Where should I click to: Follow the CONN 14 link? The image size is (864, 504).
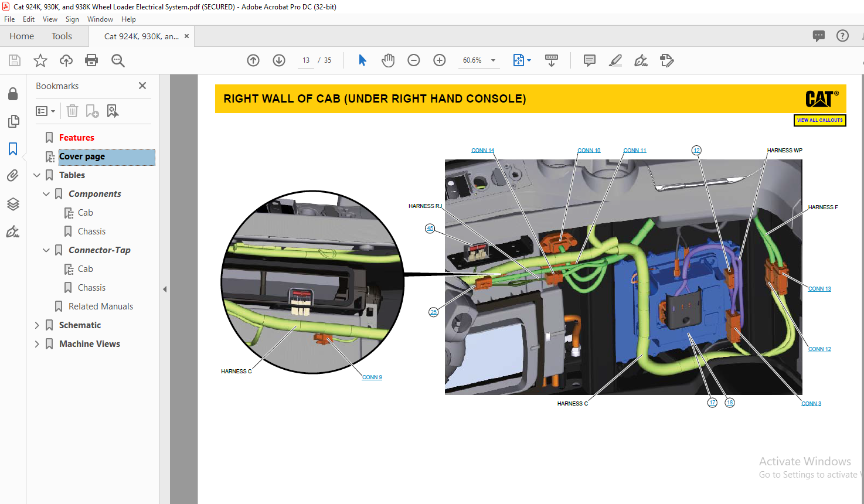click(482, 151)
